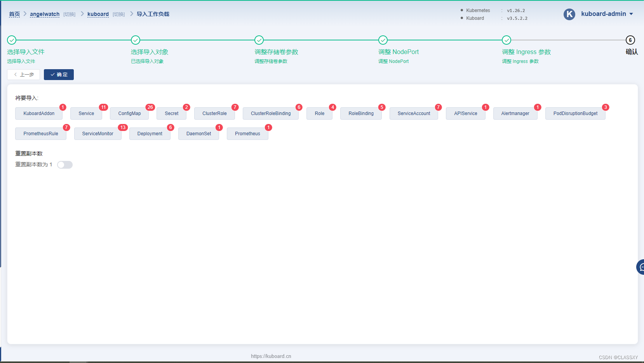Click the ServiceMonitor resource tag

pyautogui.click(x=97, y=134)
